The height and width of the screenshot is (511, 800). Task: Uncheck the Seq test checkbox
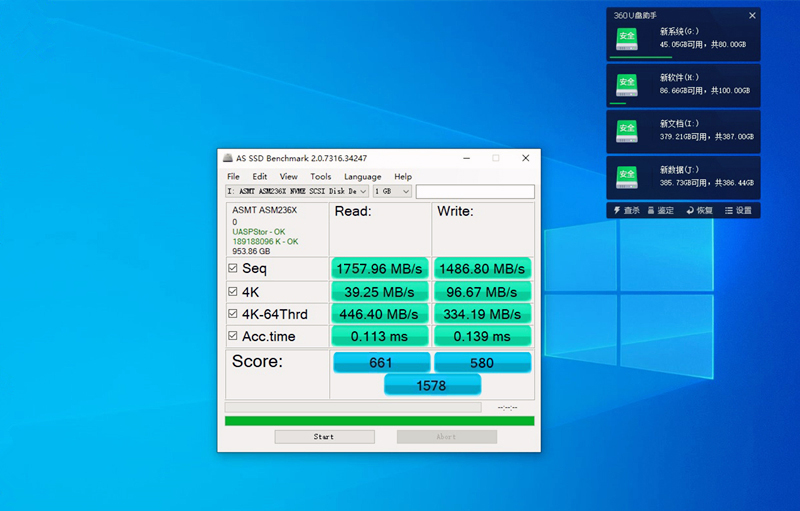(233, 269)
